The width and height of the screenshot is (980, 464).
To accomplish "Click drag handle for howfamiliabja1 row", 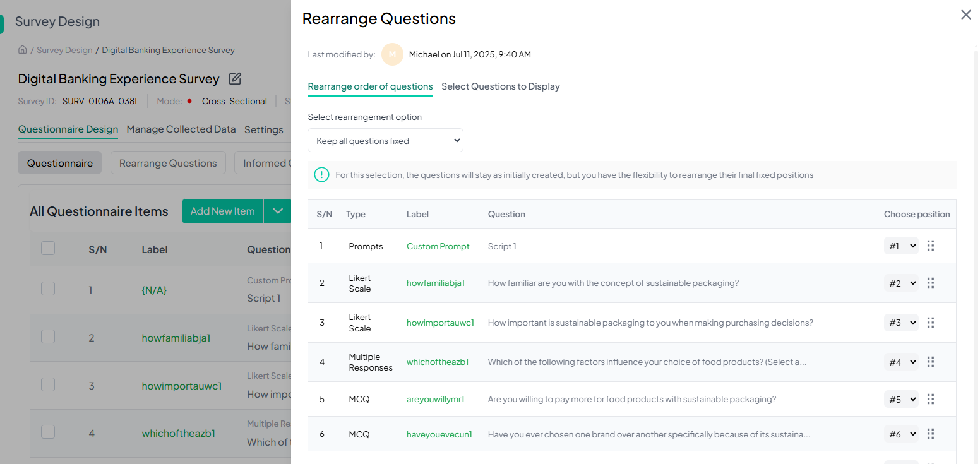I will (930, 283).
